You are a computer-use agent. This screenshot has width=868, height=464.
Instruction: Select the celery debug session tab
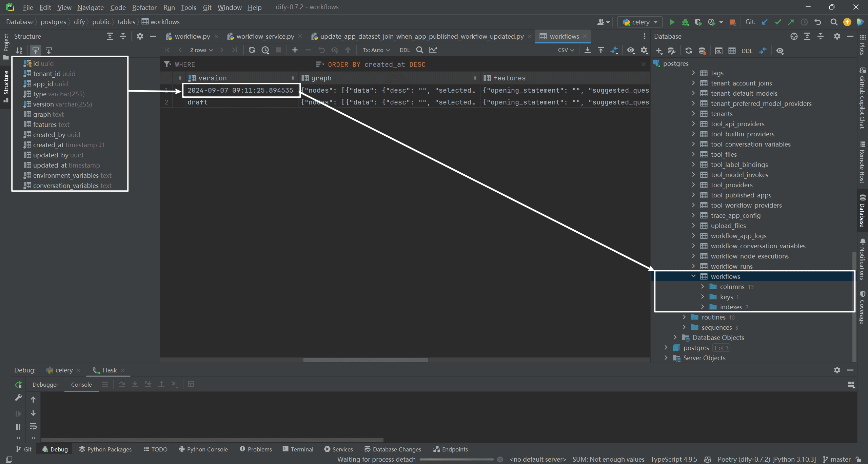click(64, 370)
